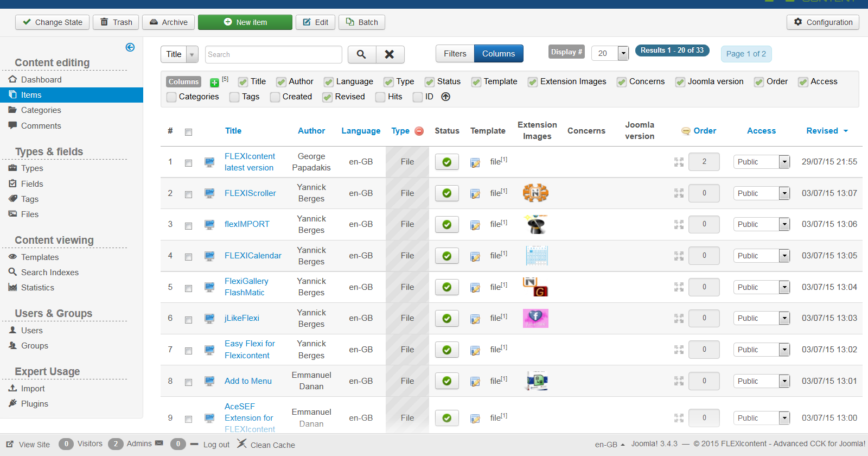
Task: Select the row checkbox for FLEXIcontent latest version
Action: point(188,163)
